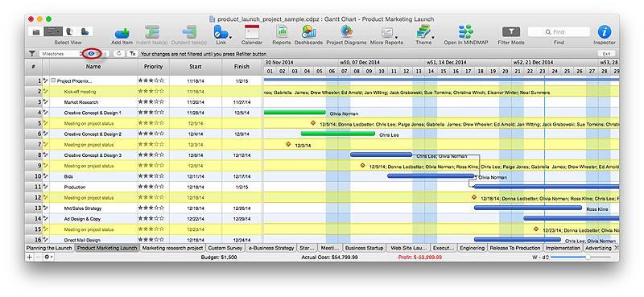
Task: Click Indent task(s) toolbar icon
Action: 151,32
